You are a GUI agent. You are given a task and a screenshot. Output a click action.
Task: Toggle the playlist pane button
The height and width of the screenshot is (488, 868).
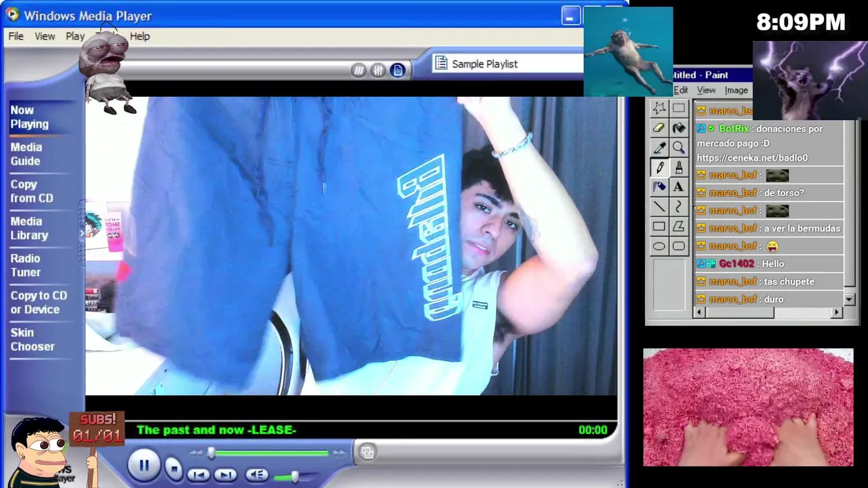[398, 70]
